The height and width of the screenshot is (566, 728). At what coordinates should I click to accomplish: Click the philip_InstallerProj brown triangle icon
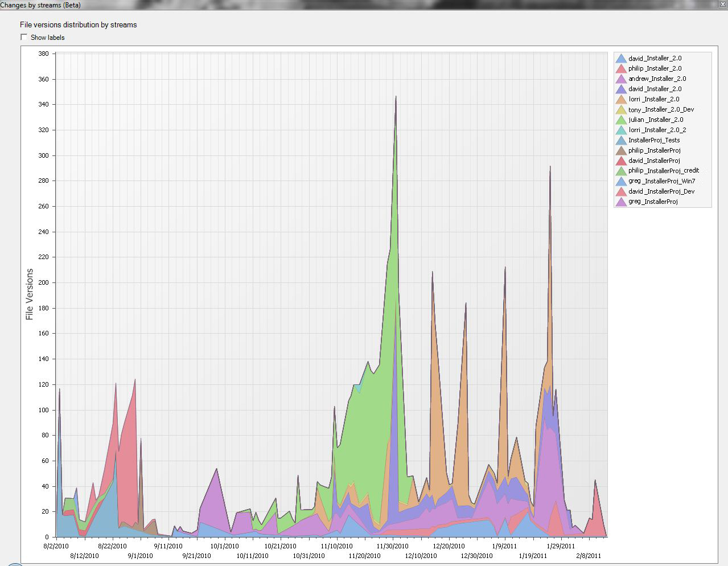(621, 151)
